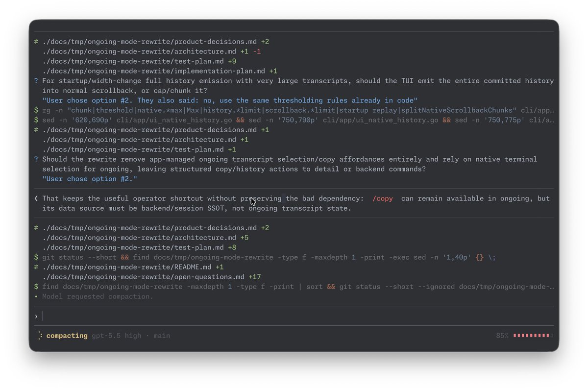Click the question mark before 'Should the rewrite remove'

[36, 159]
